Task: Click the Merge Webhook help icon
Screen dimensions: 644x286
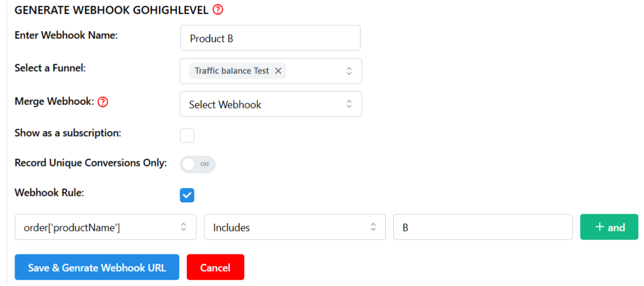Action: (x=103, y=102)
